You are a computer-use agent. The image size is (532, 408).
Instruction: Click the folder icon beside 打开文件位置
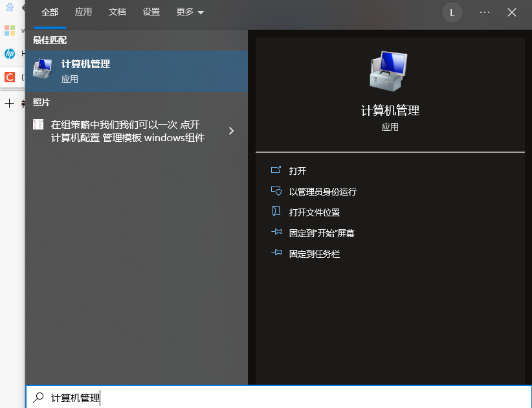276,212
